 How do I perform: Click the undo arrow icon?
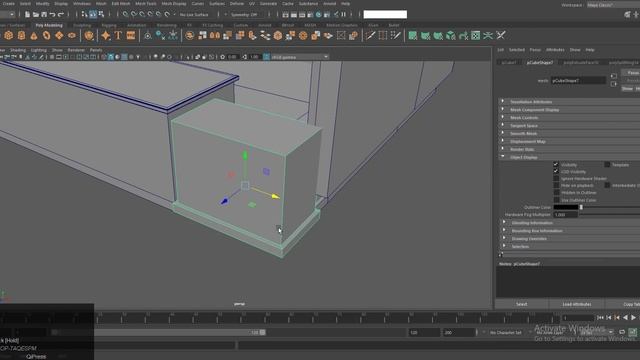pos(52,14)
